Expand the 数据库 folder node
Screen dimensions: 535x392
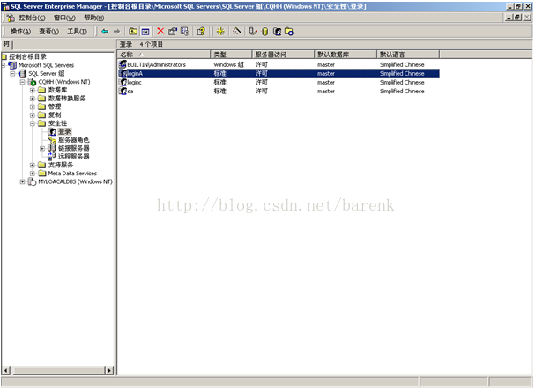[32, 90]
